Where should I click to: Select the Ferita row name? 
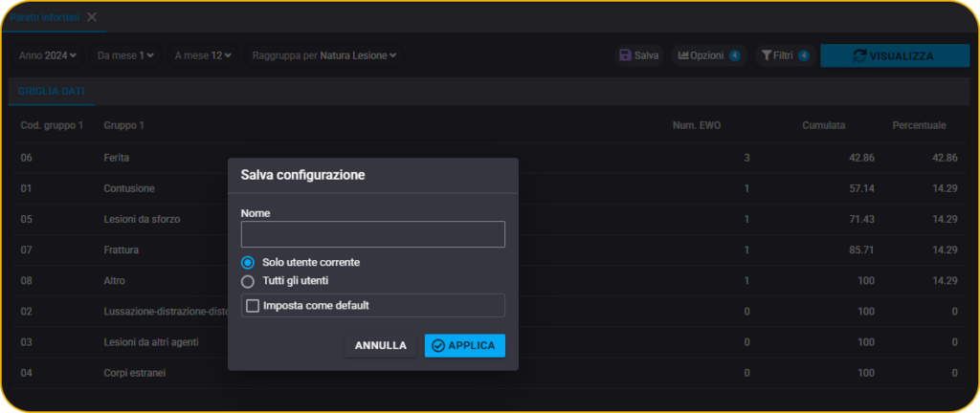(116, 158)
